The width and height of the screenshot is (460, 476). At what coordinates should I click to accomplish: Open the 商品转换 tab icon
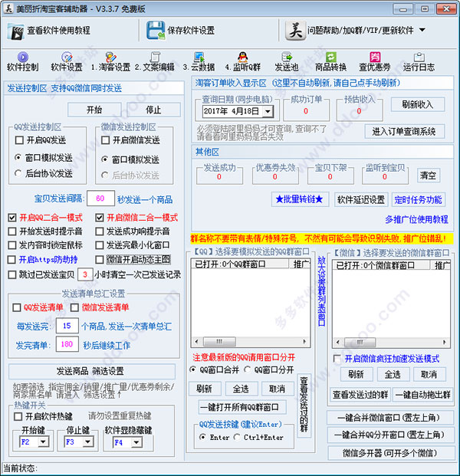331,57
